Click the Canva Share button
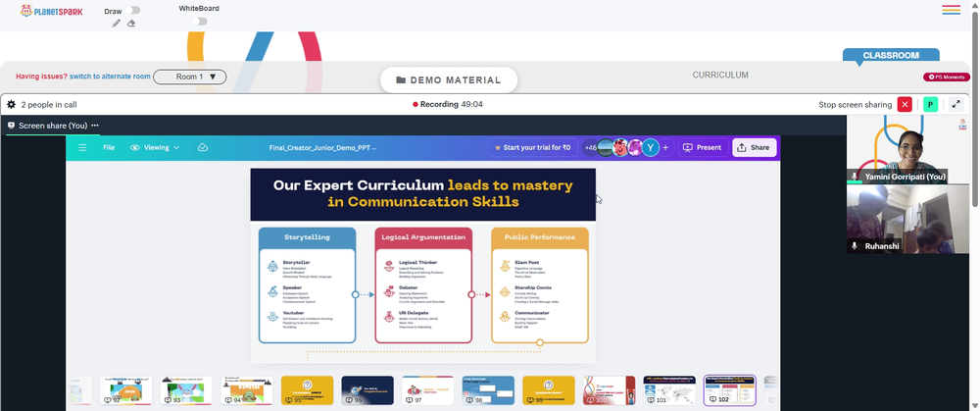The width and height of the screenshot is (980, 411). pyautogui.click(x=755, y=148)
